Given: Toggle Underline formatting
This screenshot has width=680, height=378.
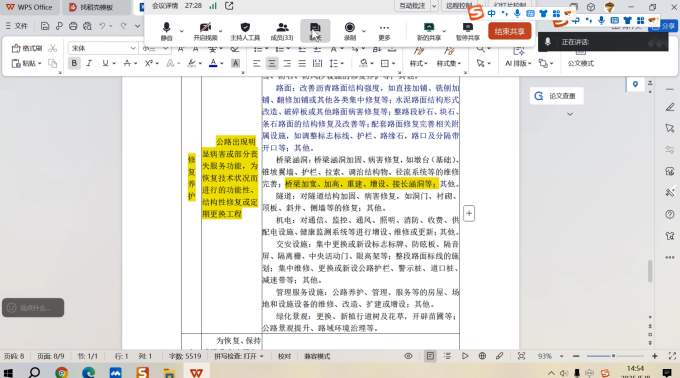Looking at the screenshot, I should pos(105,63).
